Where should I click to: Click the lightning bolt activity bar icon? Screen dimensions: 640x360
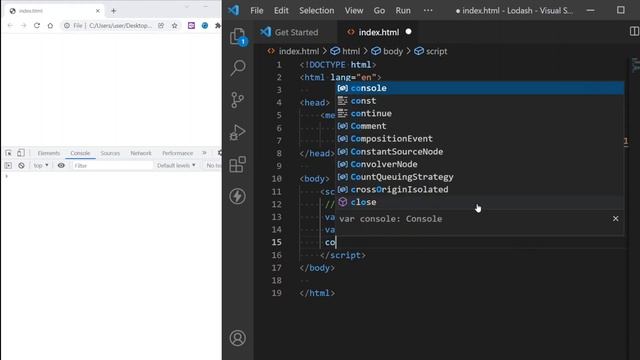[238, 196]
